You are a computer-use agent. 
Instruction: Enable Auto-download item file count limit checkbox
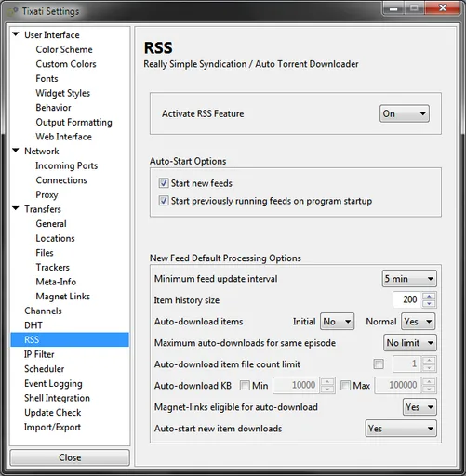[x=379, y=364]
